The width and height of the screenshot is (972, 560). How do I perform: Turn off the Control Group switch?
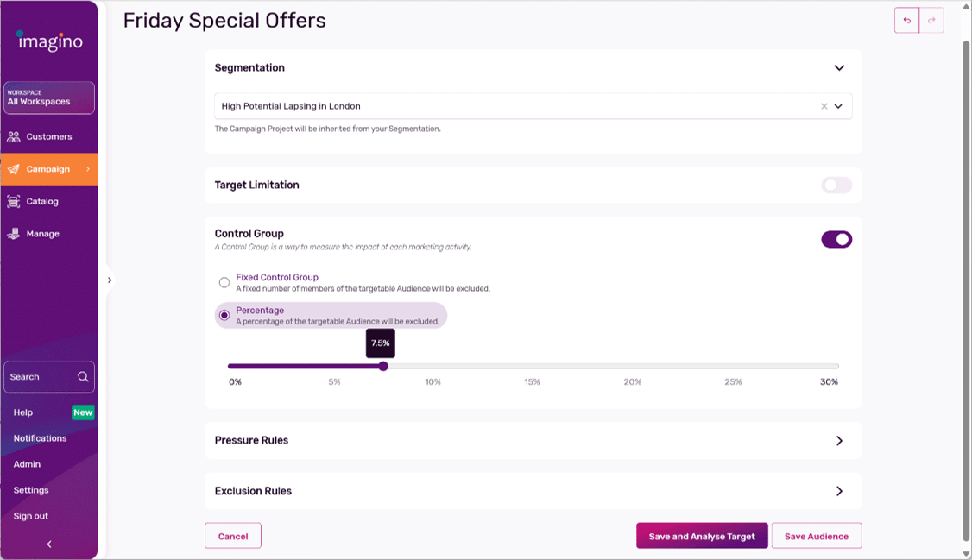click(x=836, y=239)
